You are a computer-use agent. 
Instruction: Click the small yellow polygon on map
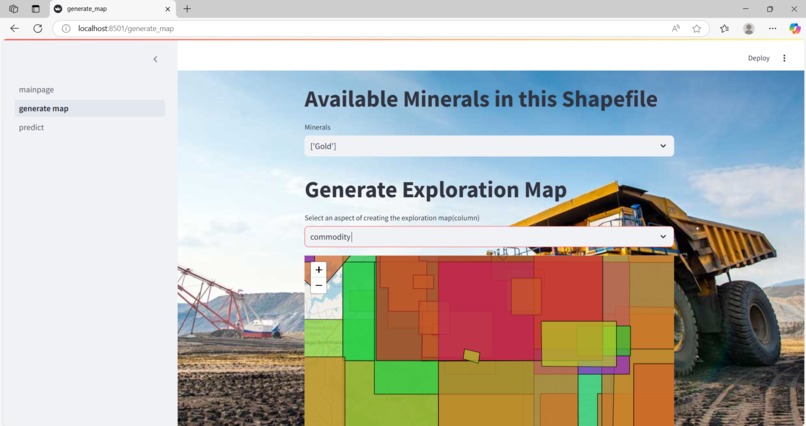click(471, 356)
